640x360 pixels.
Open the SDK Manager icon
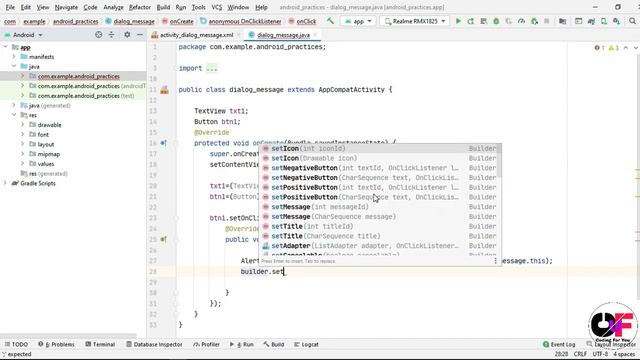616,21
